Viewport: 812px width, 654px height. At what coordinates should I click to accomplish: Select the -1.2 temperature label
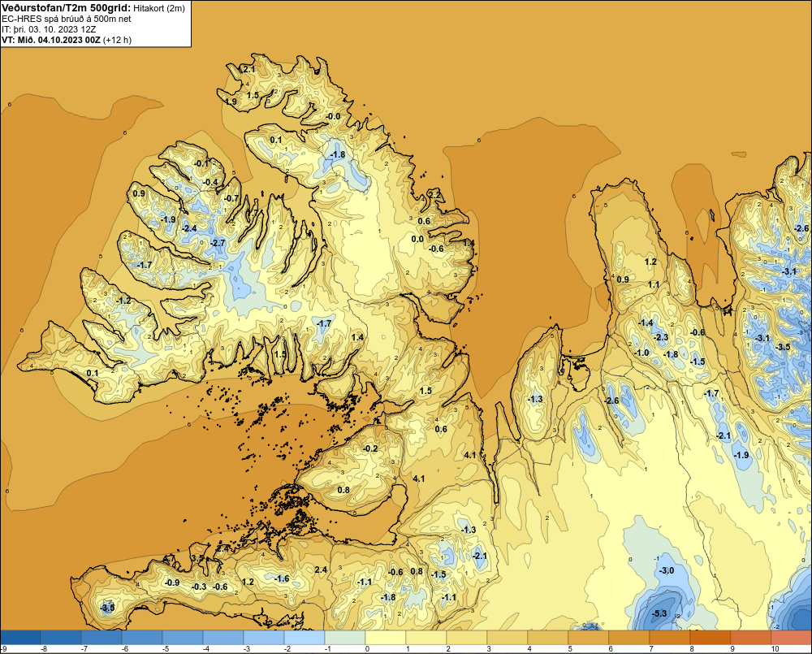pyautogui.click(x=123, y=301)
